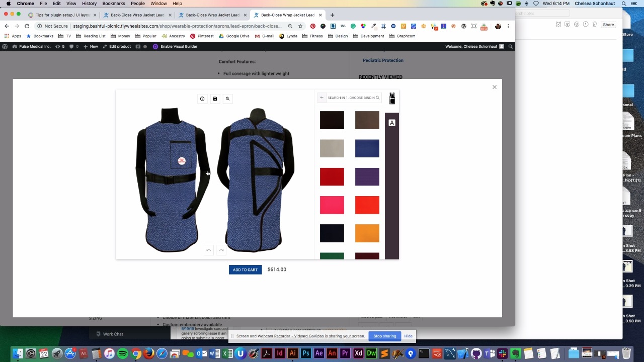This screenshot has width=644, height=362.
Task: Open the '+ New' WordPress admin menu
Action: [x=91, y=46]
